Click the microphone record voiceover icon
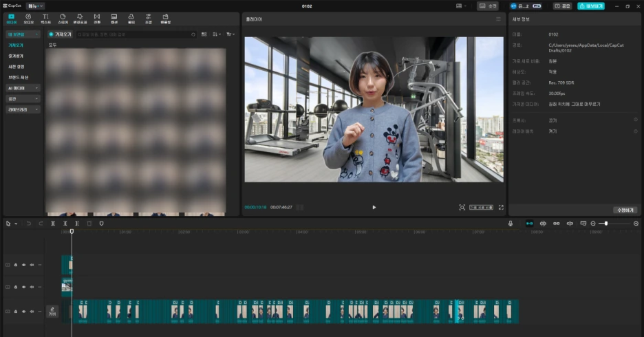644x337 pixels. pyautogui.click(x=511, y=224)
